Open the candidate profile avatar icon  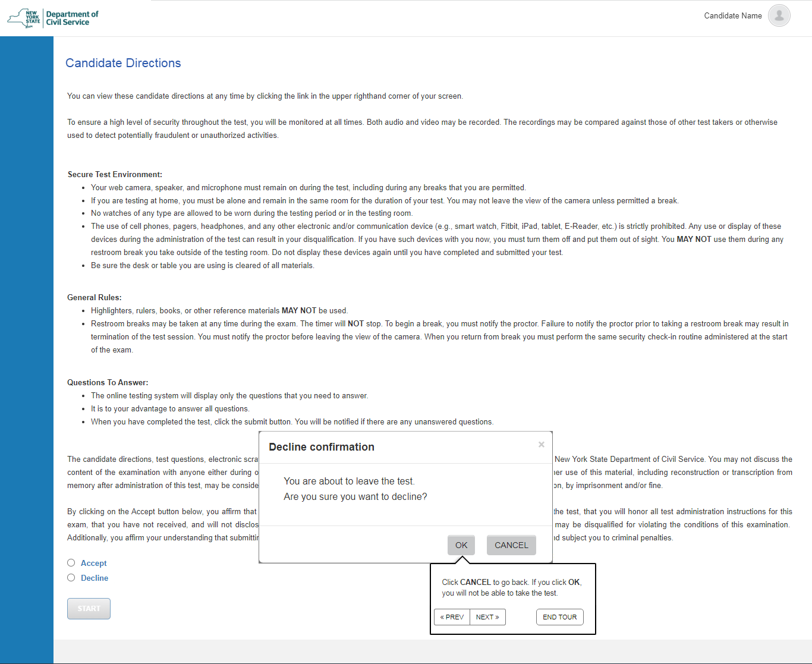tap(779, 15)
